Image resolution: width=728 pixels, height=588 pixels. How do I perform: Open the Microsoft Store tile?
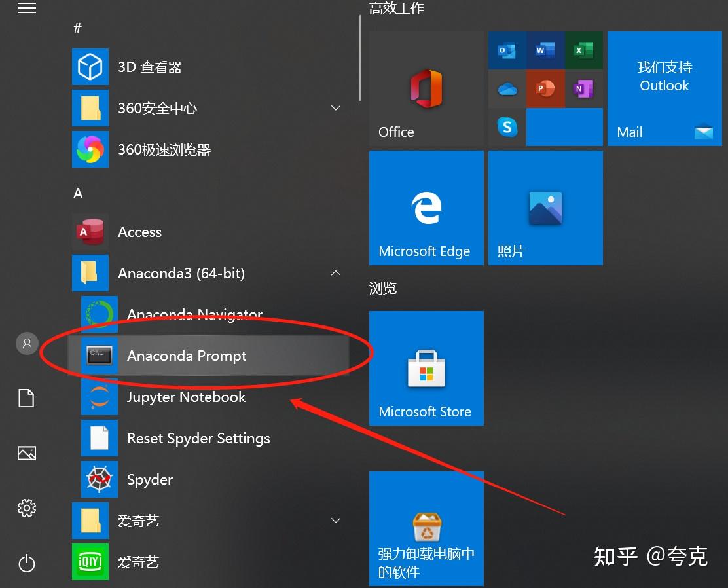point(426,368)
